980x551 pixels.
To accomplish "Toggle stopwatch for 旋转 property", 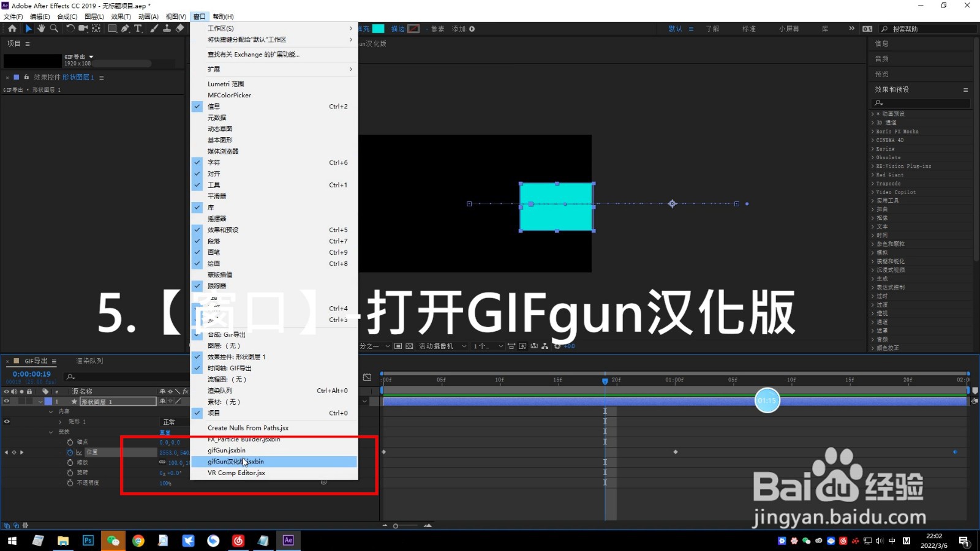I will (70, 473).
